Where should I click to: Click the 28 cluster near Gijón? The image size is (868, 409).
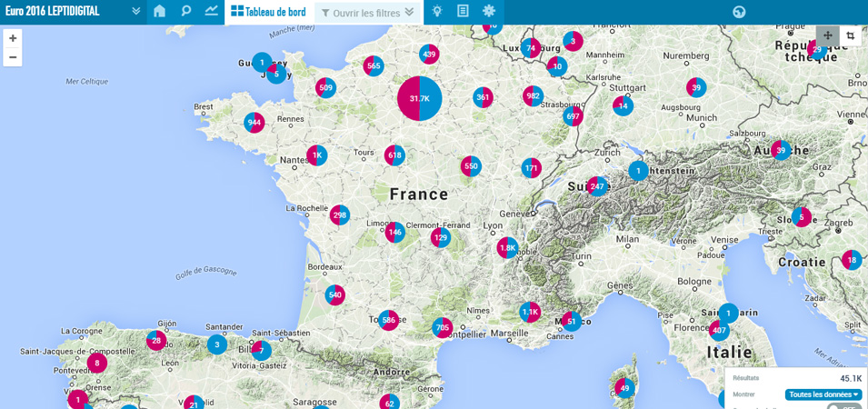click(x=156, y=340)
